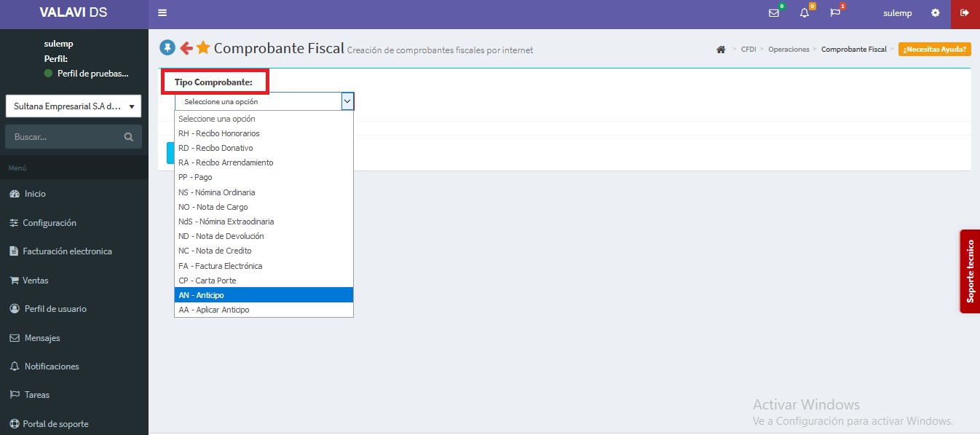Click the hamburger menu toggle icon
This screenshot has height=435, width=980.
pos(162,13)
